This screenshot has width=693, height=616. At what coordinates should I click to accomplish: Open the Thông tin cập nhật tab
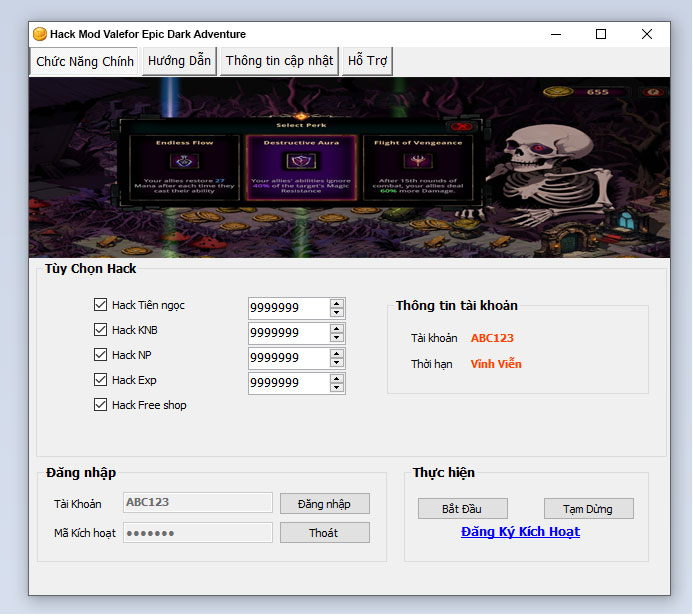tap(279, 61)
